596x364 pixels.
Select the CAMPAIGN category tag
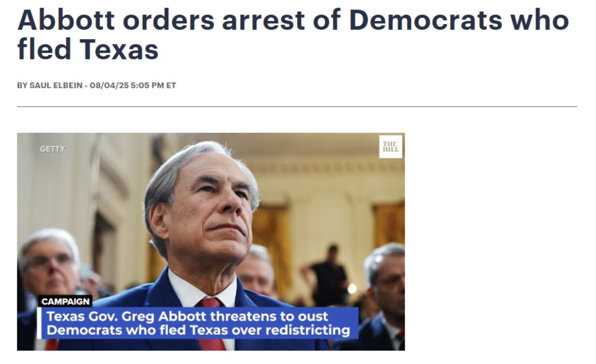[x=65, y=302]
